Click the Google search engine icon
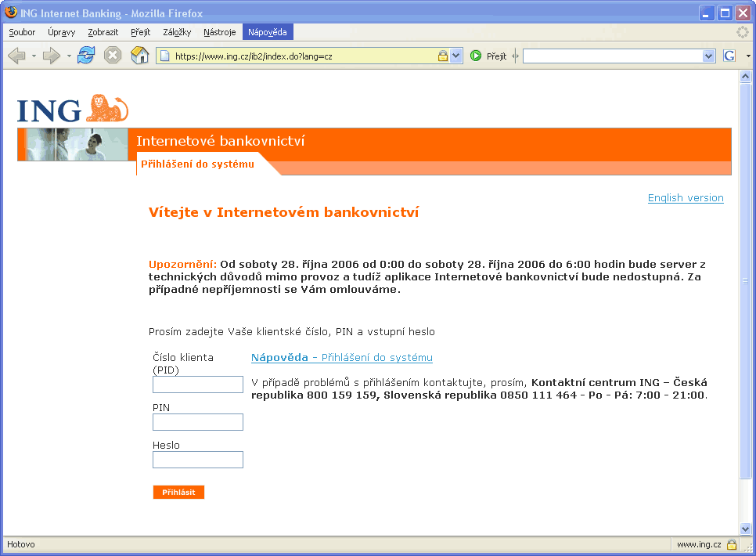 [x=729, y=56]
